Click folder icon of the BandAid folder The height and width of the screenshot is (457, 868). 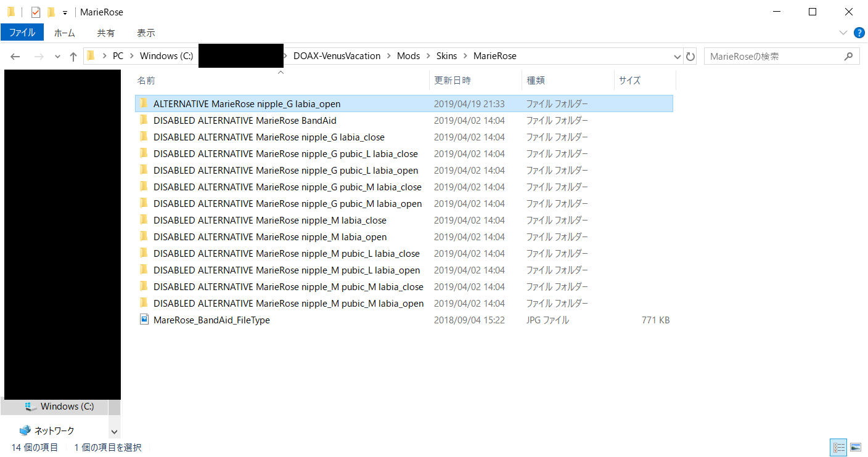[x=144, y=120]
